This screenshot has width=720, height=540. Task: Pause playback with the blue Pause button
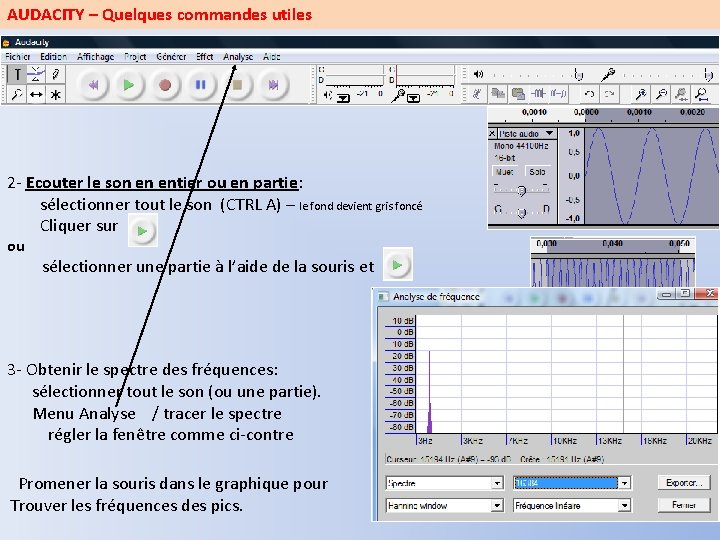[201, 85]
